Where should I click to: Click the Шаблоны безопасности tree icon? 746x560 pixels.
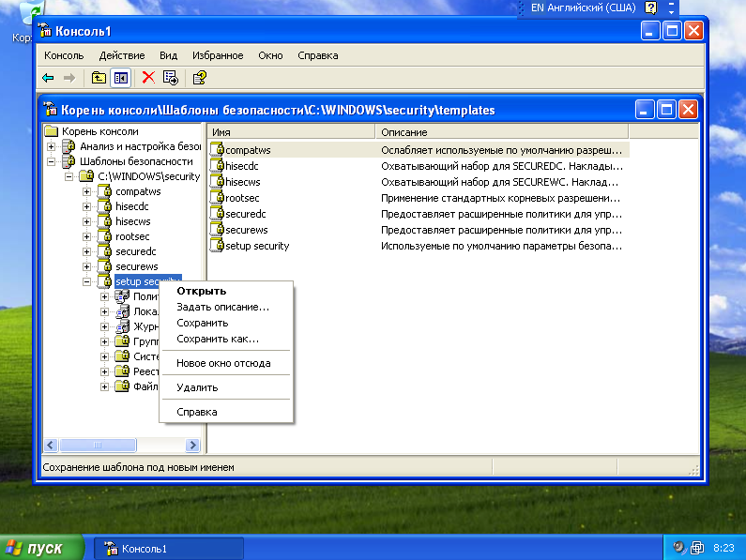click(x=69, y=161)
